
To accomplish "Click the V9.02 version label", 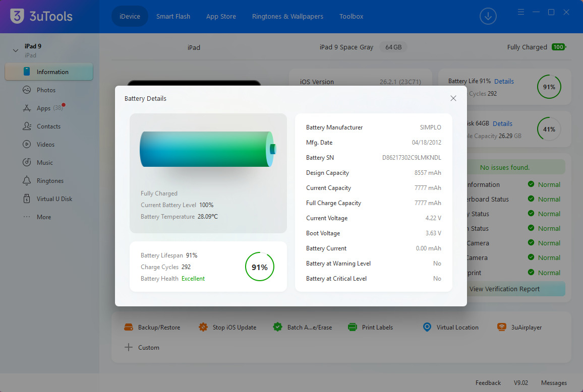I will (520, 383).
